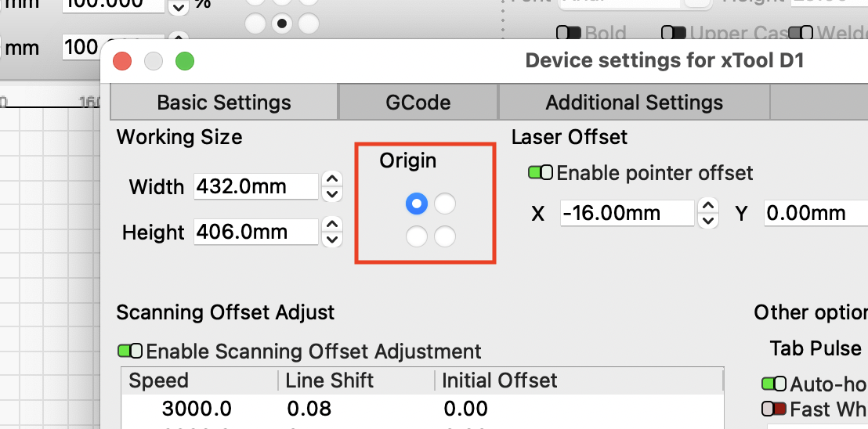Edit the Height 406.0mm field
This screenshot has width=868, height=429.
pos(256,232)
